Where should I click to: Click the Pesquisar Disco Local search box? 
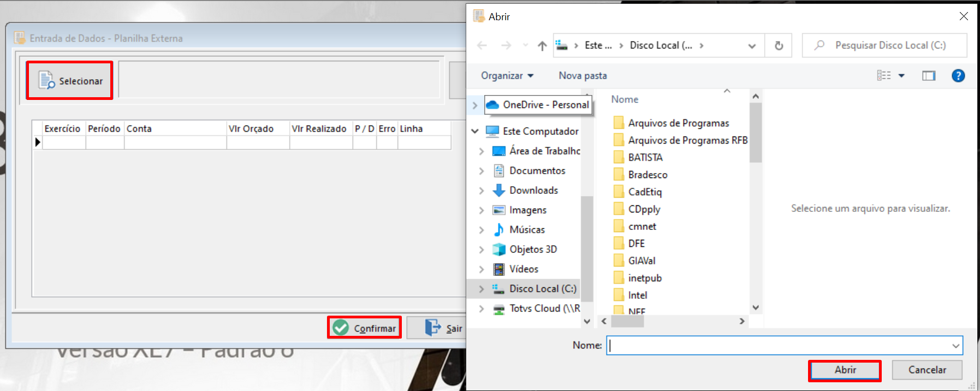[884, 45]
